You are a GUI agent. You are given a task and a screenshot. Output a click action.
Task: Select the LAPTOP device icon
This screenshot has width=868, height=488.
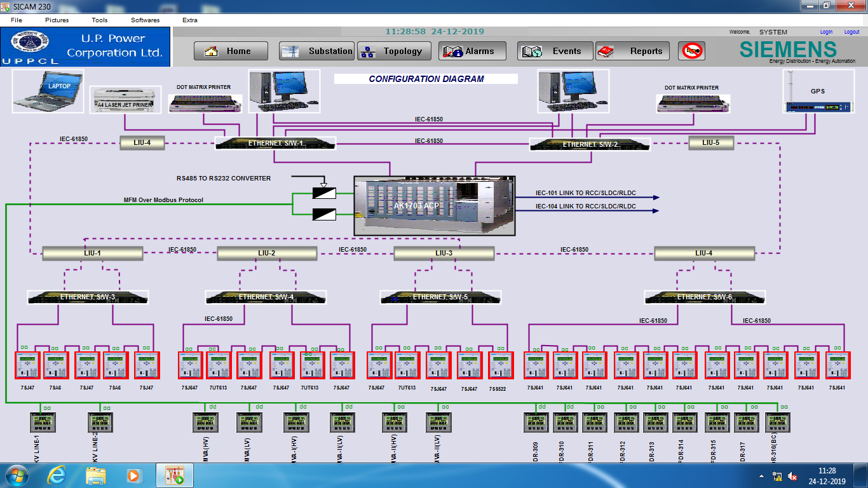[x=48, y=91]
